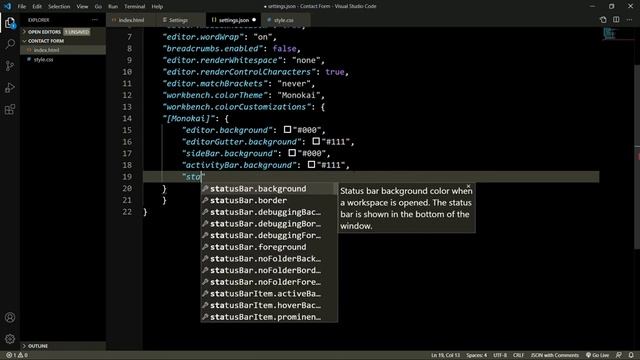Choose statusBar.debuggingFor… suggestion

click(269, 235)
